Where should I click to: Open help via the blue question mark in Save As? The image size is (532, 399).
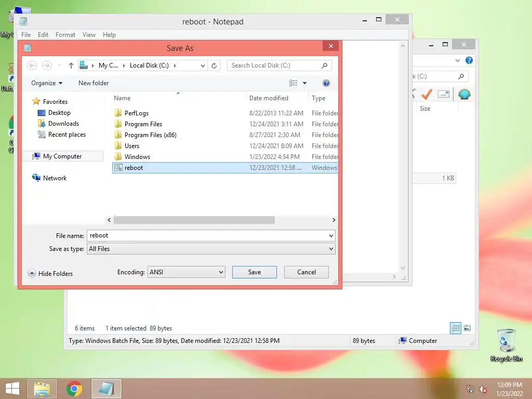tap(326, 83)
